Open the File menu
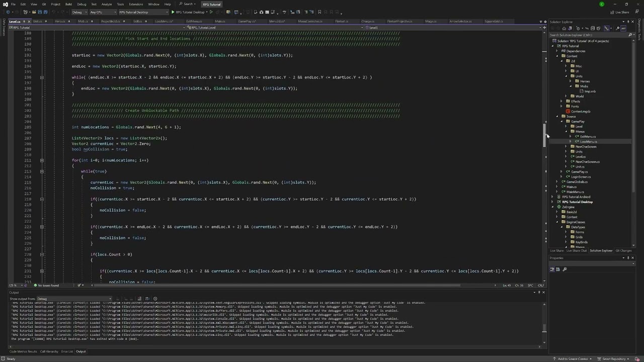Image resolution: width=644 pixels, height=362 pixels. (x=13, y=4)
